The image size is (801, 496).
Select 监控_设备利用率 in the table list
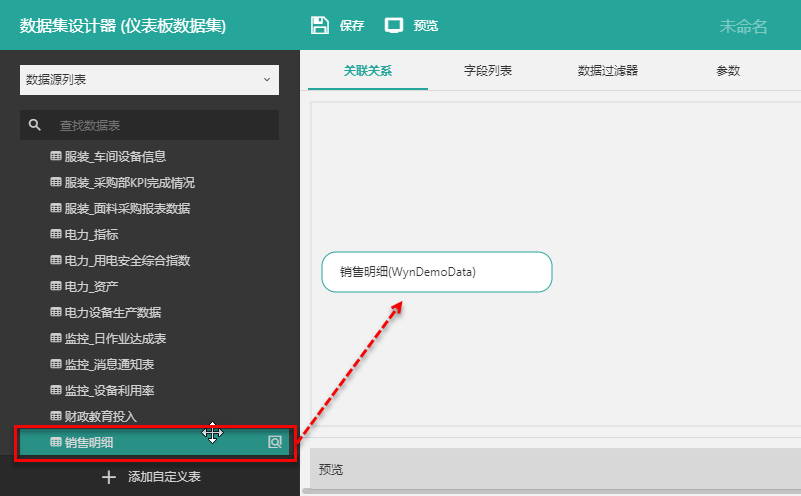pyautogui.click(x=109, y=390)
